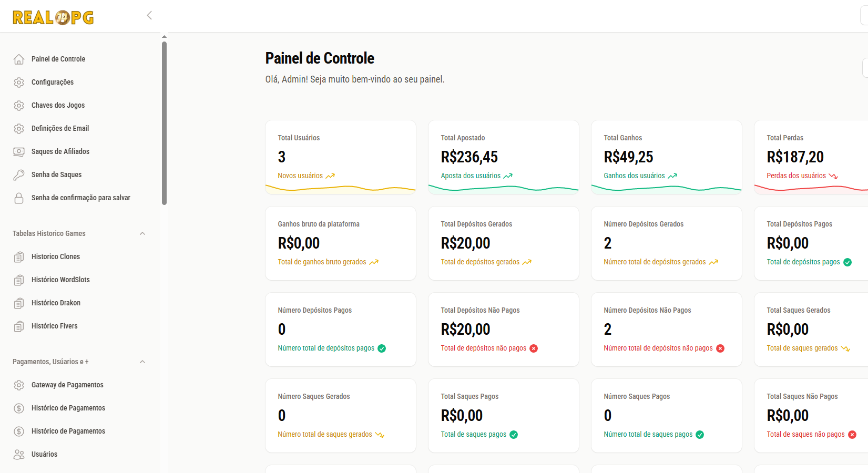Screen dimensions: 868x473
Task: Click the gear icon for Gateway de Pagamentos
Action: click(19, 385)
